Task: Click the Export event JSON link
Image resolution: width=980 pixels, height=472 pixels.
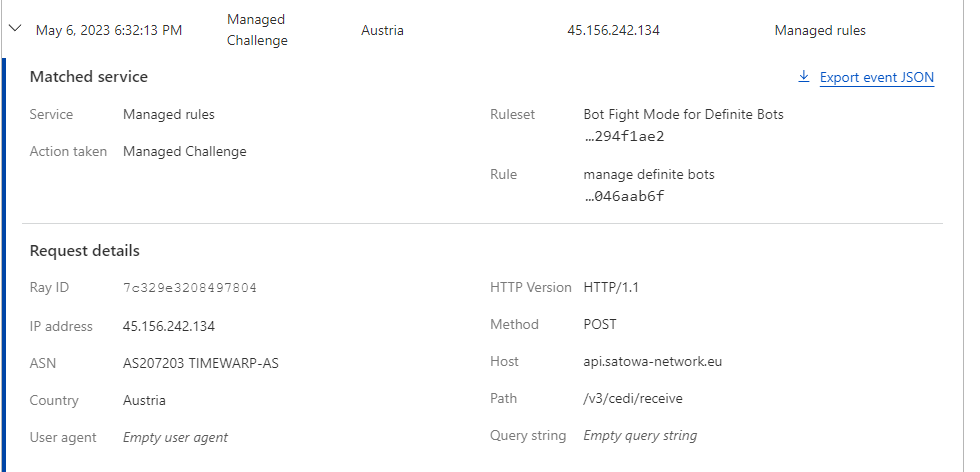Action: click(x=876, y=77)
